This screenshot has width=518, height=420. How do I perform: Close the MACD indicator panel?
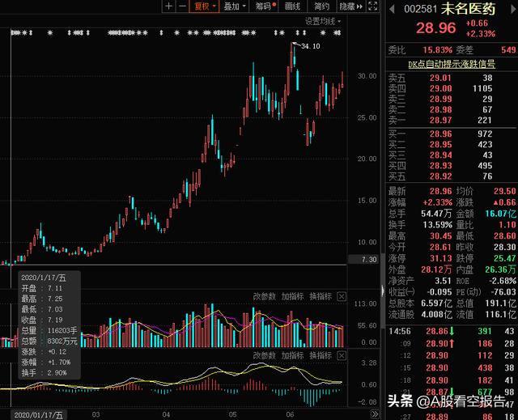(342, 355)
